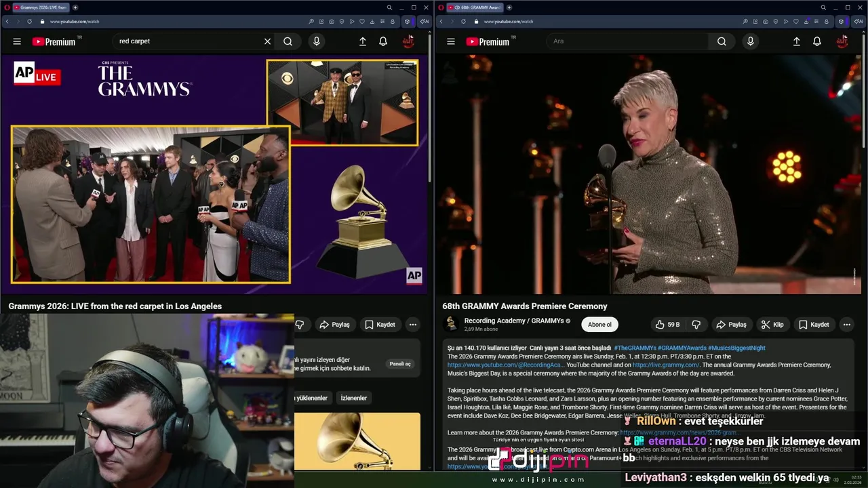Start voice search in the right window
The width and height of the screenshot is (868, 488).
[750, 41]
